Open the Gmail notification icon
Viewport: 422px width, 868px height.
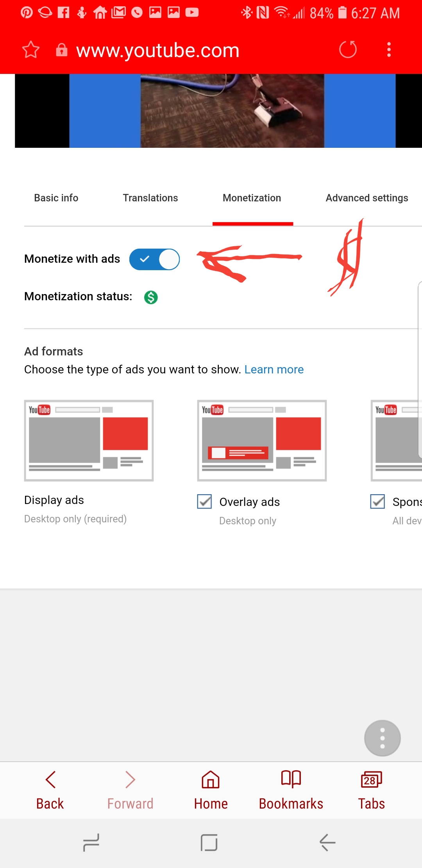click(118, 13)
